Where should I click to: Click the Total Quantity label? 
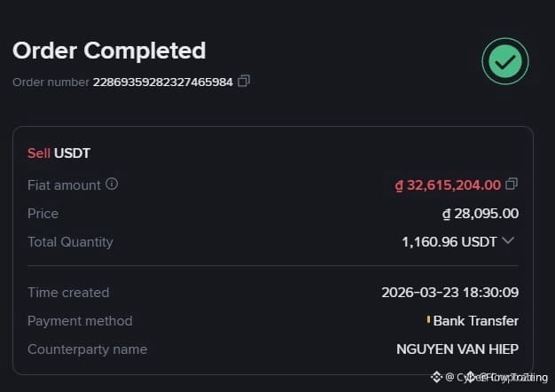(70, 242)
